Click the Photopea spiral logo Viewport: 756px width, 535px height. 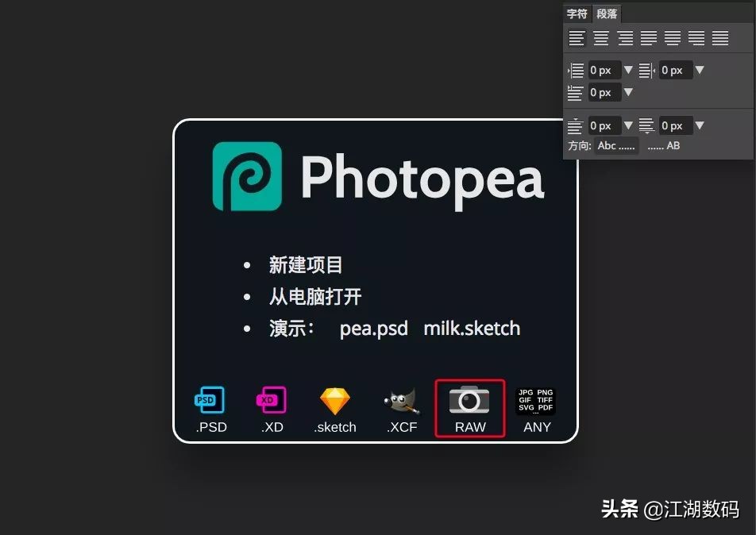point(247,176)
